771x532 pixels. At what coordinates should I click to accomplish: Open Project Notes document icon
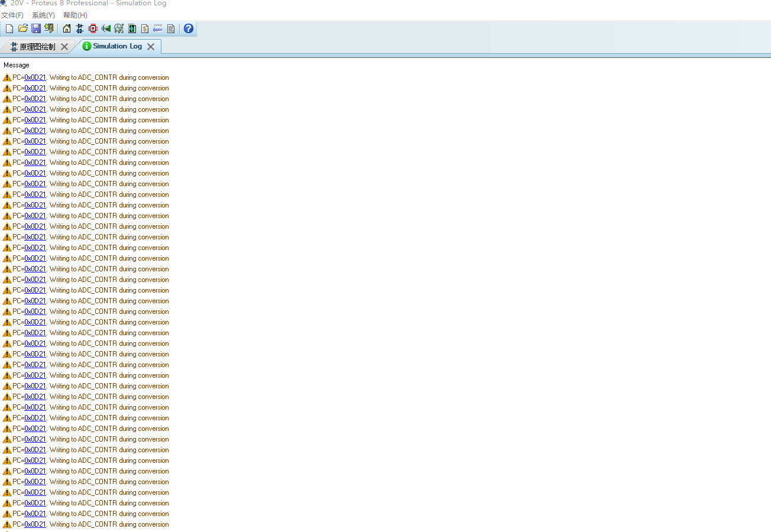pos(171,28)
